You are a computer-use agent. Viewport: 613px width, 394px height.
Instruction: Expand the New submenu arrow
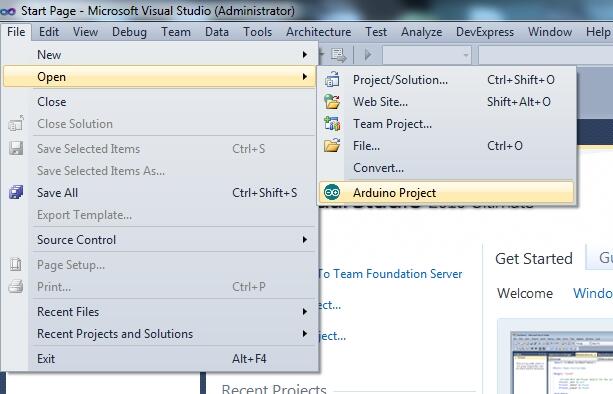[305, 55]
